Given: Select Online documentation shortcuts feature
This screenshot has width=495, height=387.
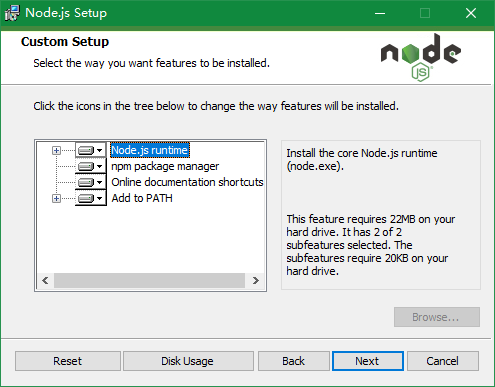Looking at the screenshot, I should 187,182.
